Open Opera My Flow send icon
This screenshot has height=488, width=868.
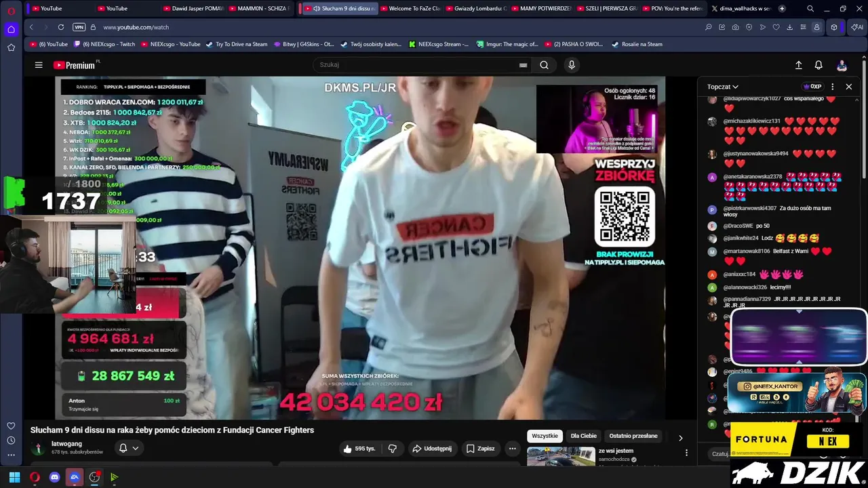762,27
